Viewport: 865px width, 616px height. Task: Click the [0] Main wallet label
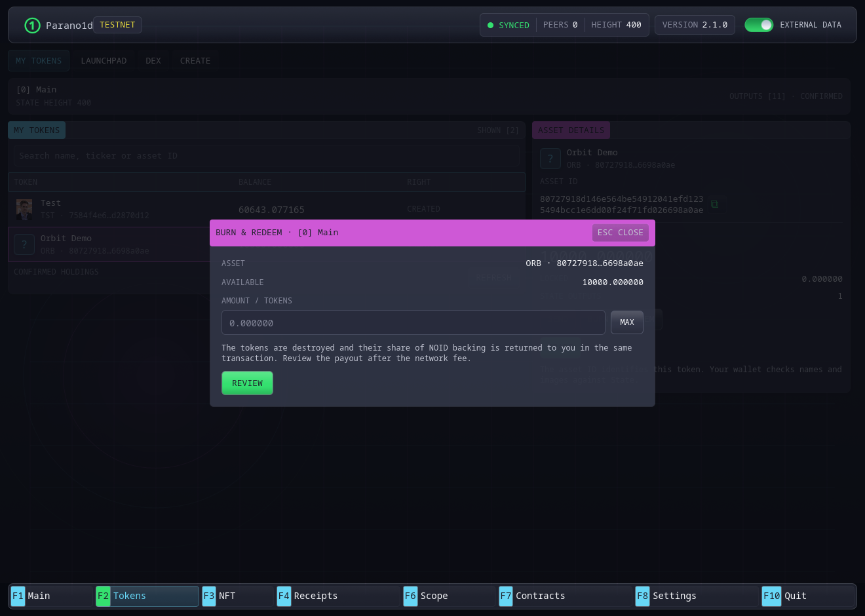click(37, 90)
